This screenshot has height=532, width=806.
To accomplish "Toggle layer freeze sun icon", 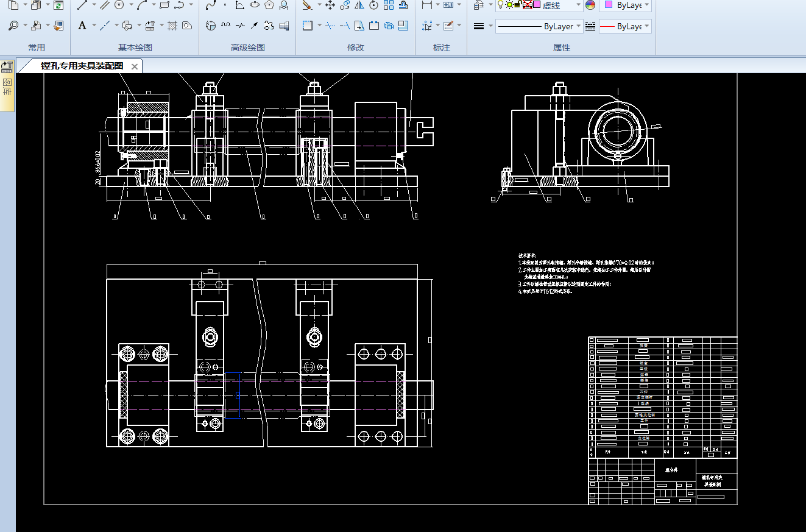I will pos(509,5).
